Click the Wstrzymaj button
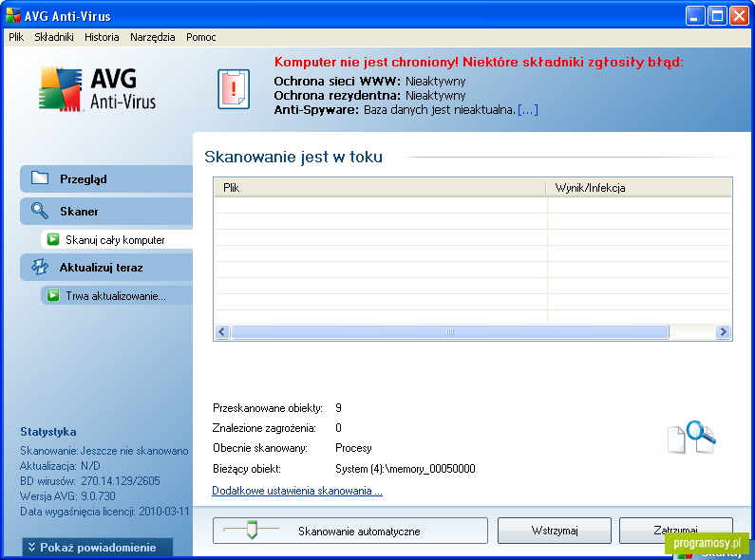755x560 pixels. (x=555, y=531)
